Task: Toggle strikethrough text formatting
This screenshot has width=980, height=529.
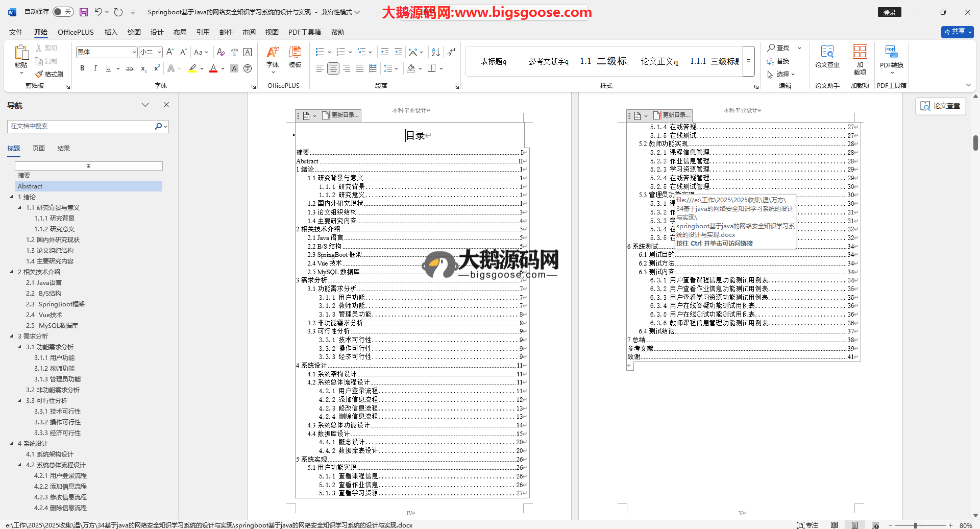Action: coord(130,68)
